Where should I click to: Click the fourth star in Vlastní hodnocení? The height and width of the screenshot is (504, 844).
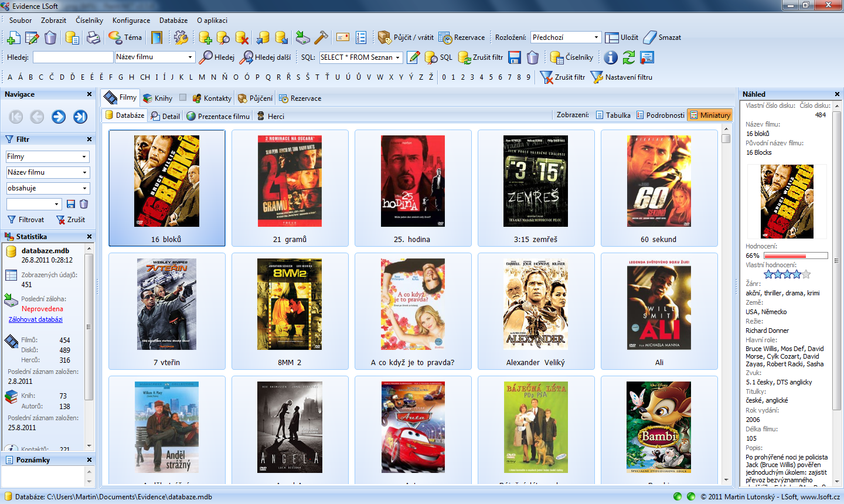(797, 274)
